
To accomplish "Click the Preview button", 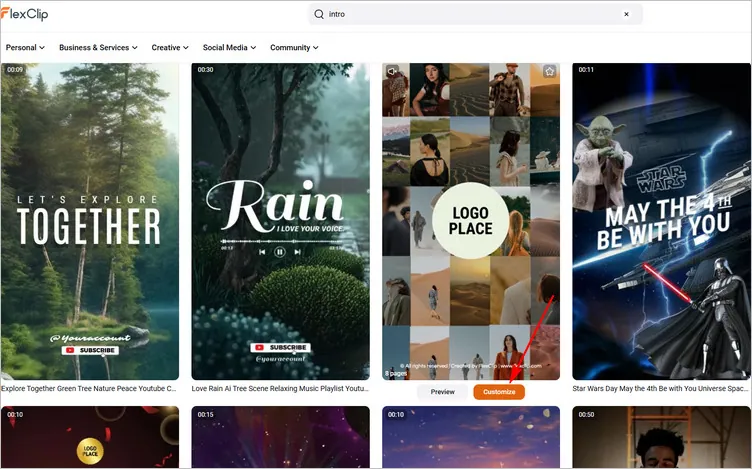I will [x=442, y=392].
